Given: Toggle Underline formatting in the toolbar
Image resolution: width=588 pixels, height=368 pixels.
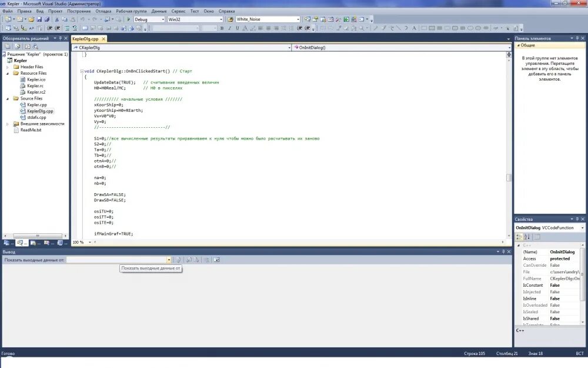Looking at the screenshot, I should (237, 28).
